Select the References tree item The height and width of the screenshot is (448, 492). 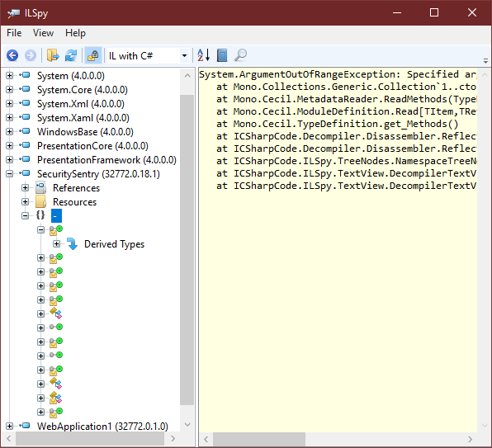point(76,188)
